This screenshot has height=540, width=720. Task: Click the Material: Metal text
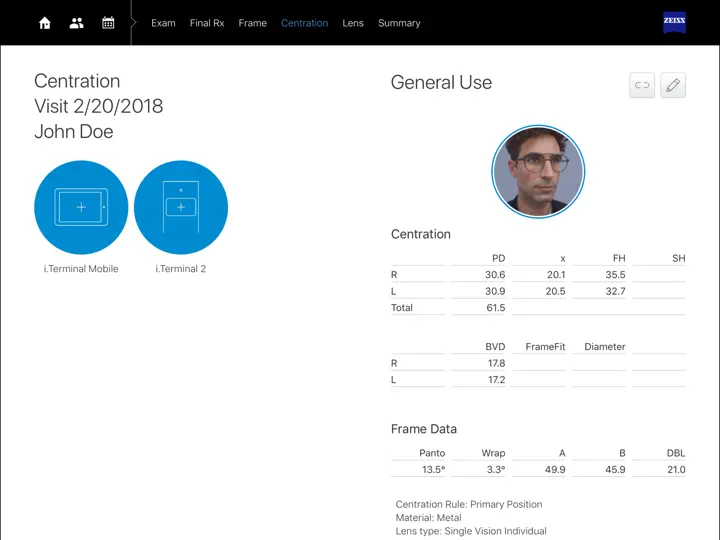(428, 518)
